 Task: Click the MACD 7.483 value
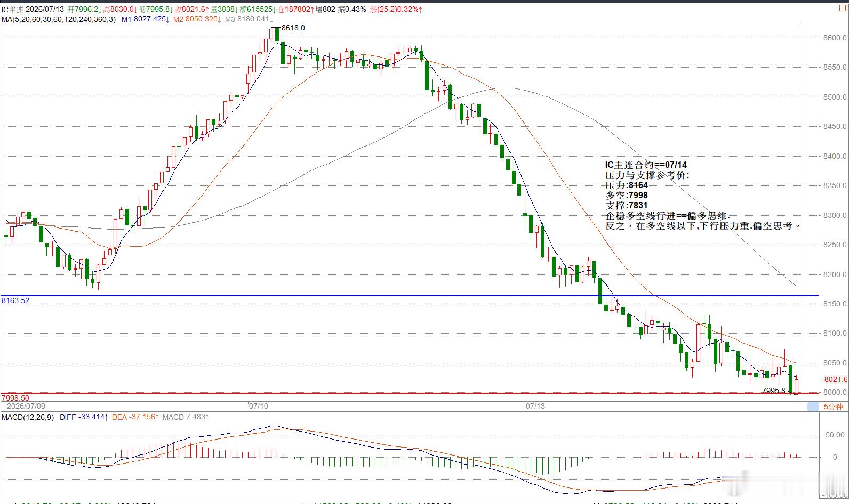coord(186,417)
